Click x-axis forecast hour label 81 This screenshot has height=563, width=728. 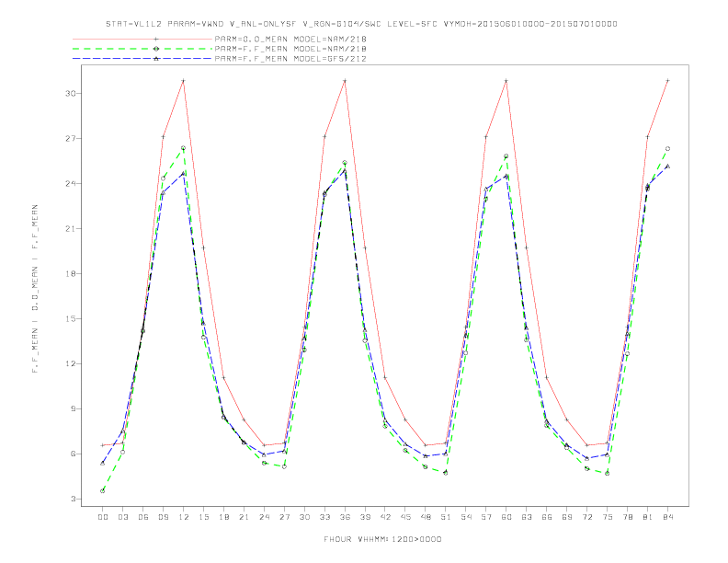[x=648, y=517]
